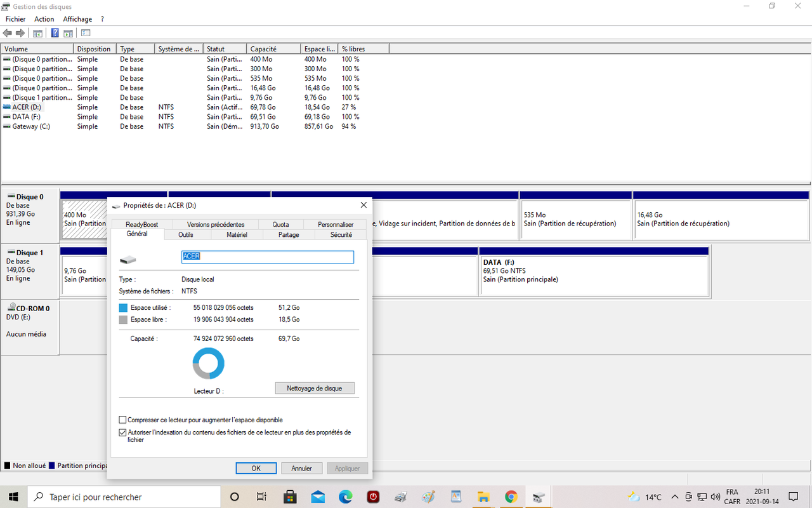Switch to the Partage tab
The image size is (812, 508).
click(x=289, y=235)
